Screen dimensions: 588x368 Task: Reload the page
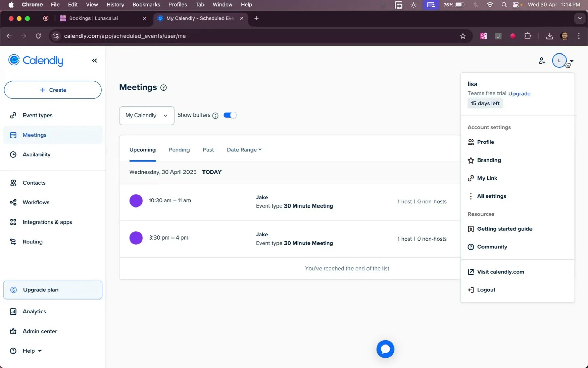pos(38,36)
